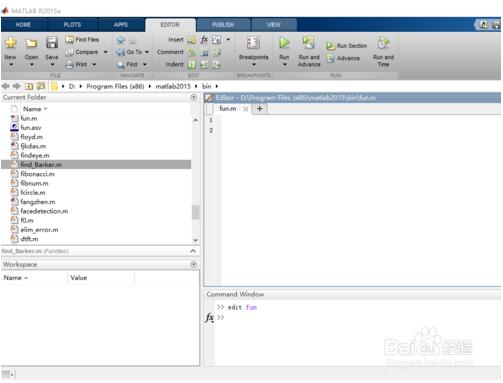Click the New file icon
The height and width of the screenshot is (383, 503).
tap(11, 43)
